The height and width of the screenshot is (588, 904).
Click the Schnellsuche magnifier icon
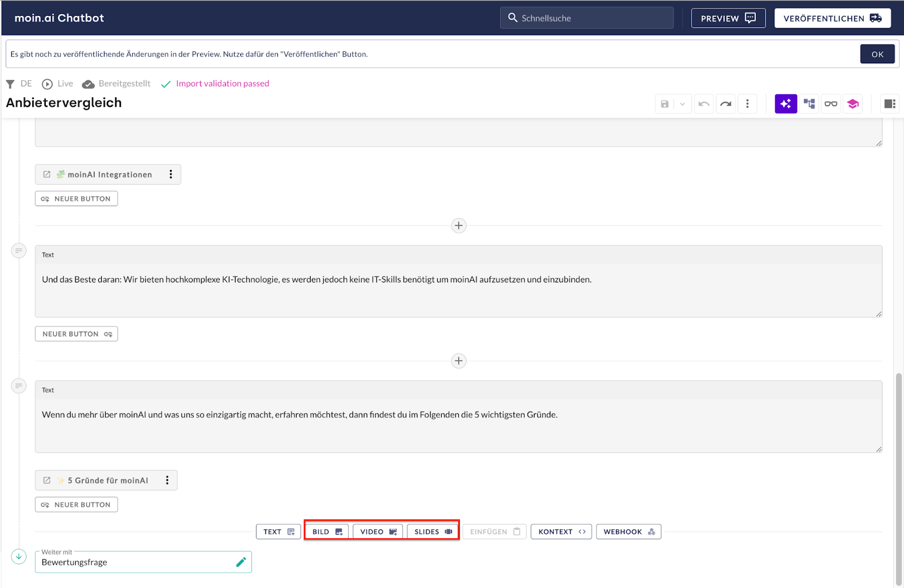point(512,18)
